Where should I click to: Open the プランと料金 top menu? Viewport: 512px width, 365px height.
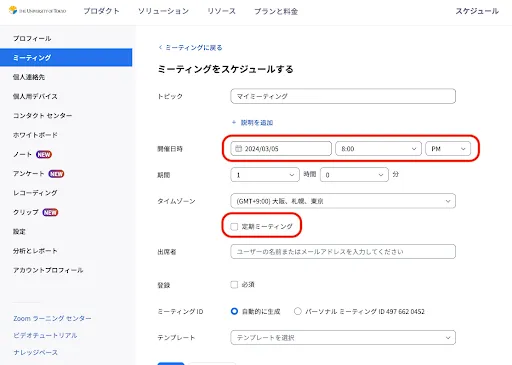pos(276,11)
